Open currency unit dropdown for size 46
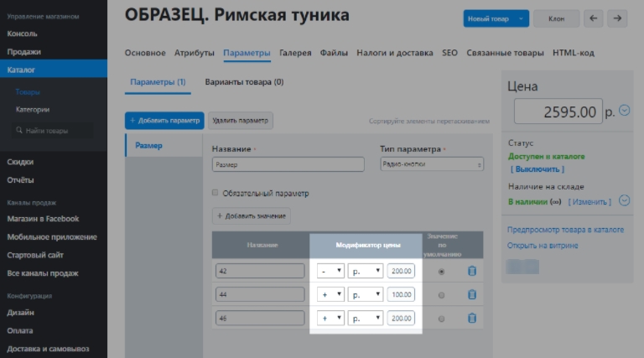This screenshot has height=358, width=644. point(366,318)
